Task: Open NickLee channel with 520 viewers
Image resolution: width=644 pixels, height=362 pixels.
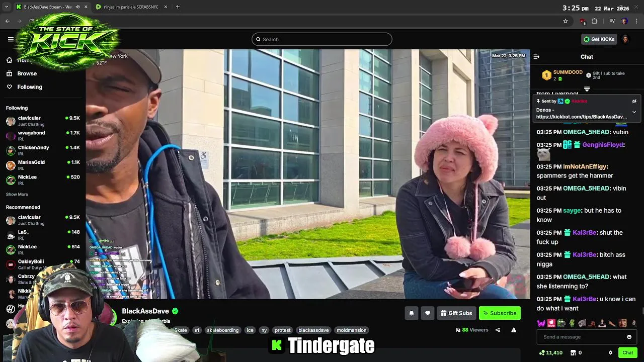Action: click(x=43, y=180)
